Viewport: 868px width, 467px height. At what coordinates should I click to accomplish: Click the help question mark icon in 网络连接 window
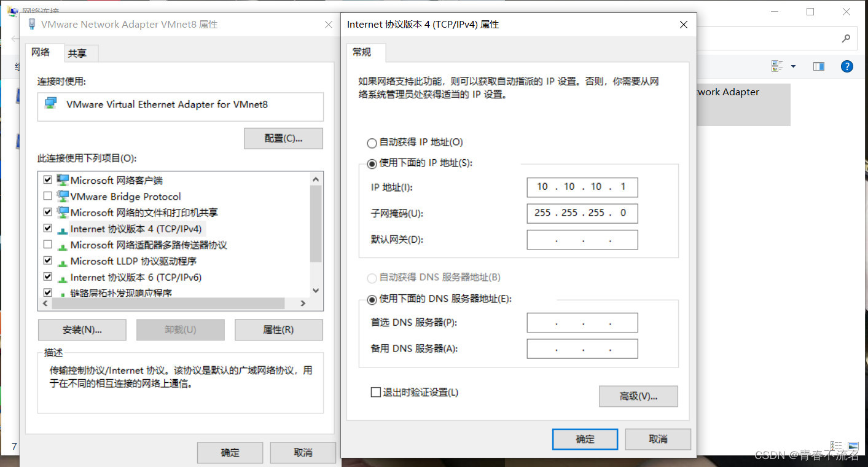tap(847, 66)
